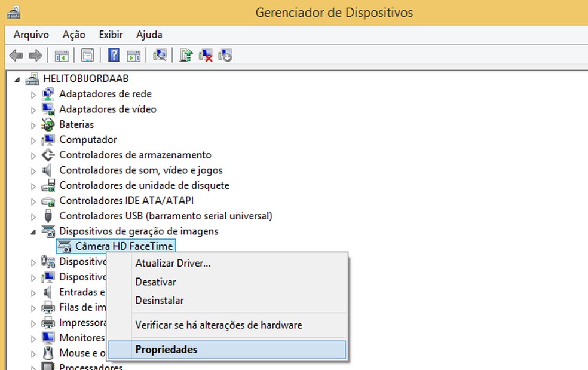Open Help using the blue question mark icon

point(113,55)
